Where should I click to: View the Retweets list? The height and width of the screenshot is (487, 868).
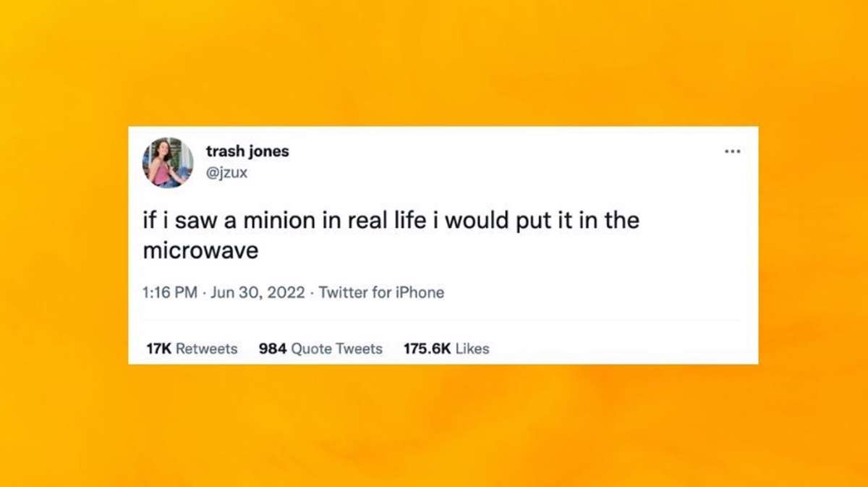pyautogui.click(x=206, y=349)
